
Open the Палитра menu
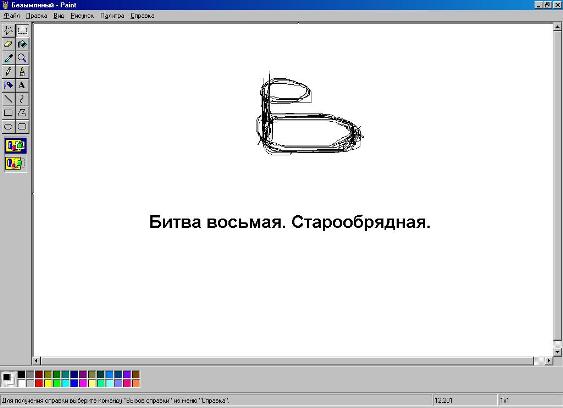point(112,16)
